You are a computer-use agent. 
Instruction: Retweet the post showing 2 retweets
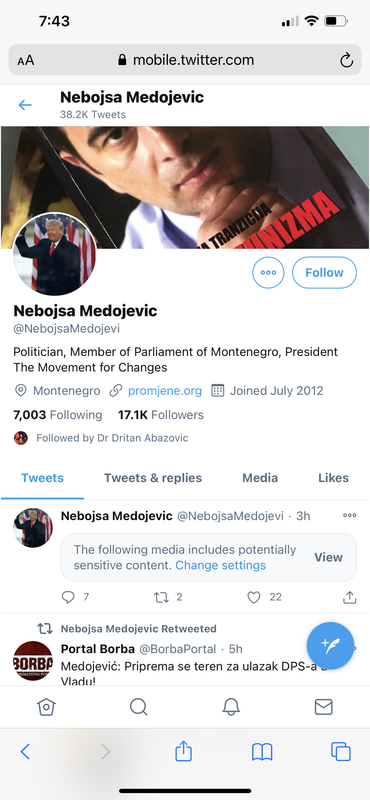point(161,597)
